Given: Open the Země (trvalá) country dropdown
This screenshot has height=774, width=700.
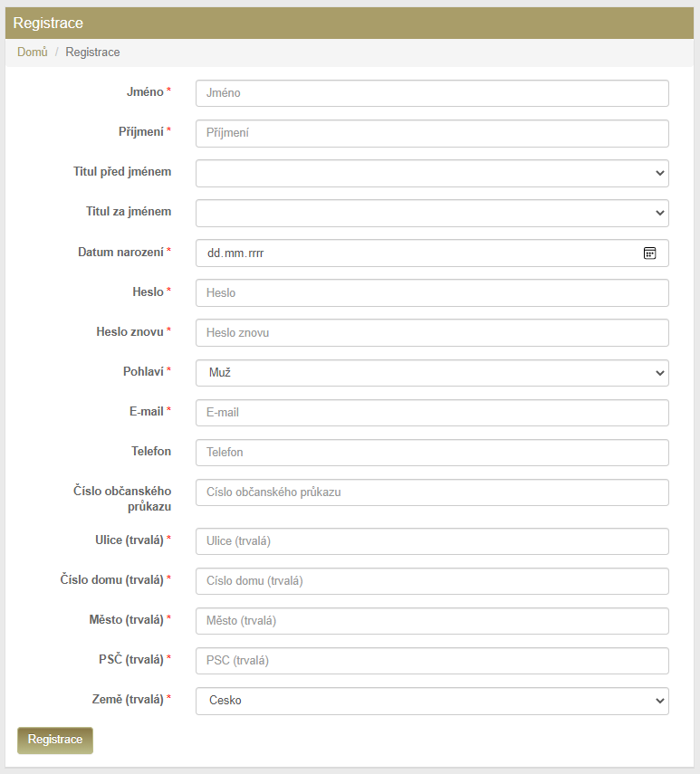Looking at the screenshot, I should coord(432,701).
